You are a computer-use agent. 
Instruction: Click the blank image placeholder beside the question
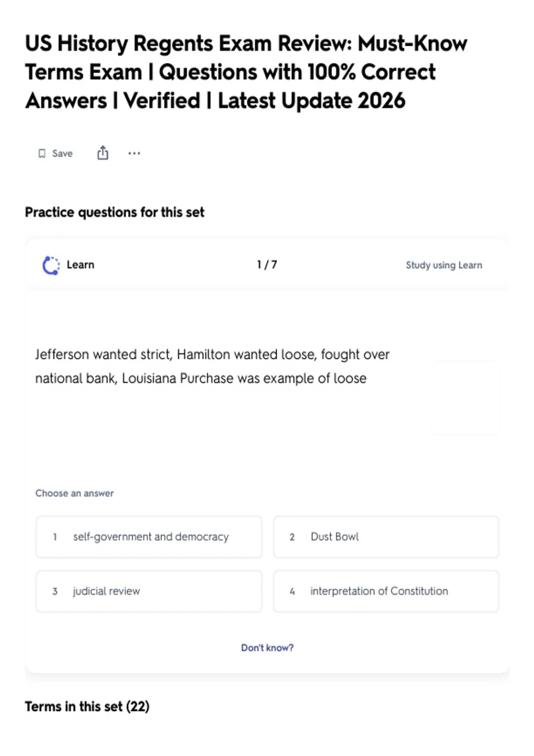(465, 398)
